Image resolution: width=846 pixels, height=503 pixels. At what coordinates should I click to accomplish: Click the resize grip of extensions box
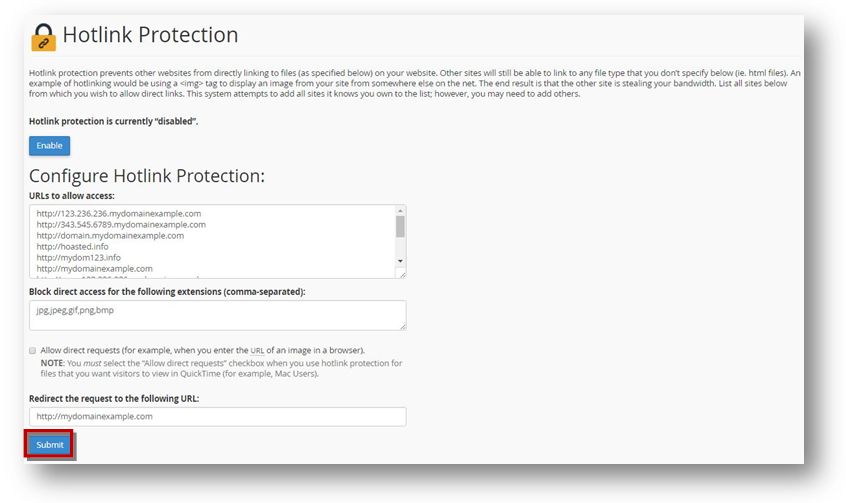[x=402, y=326]
